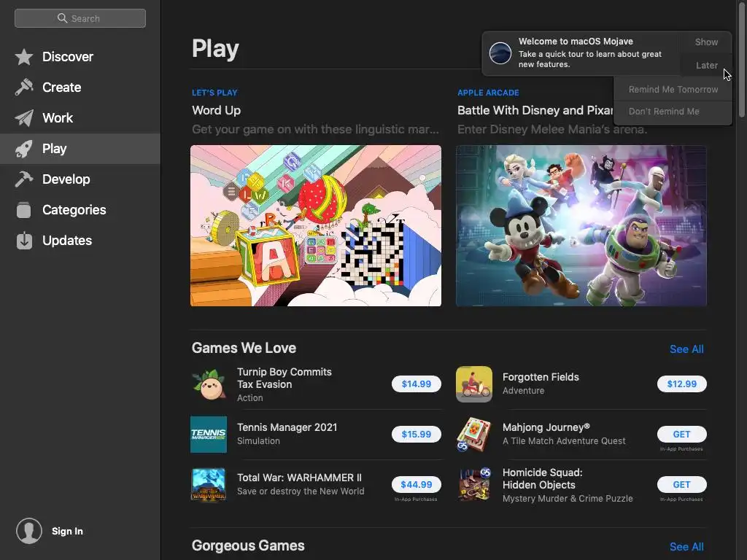The height and width of the screenshot is (560, 747).
Task: Buy Turnip Boy for $14.99
Action: tap(417, 384)
